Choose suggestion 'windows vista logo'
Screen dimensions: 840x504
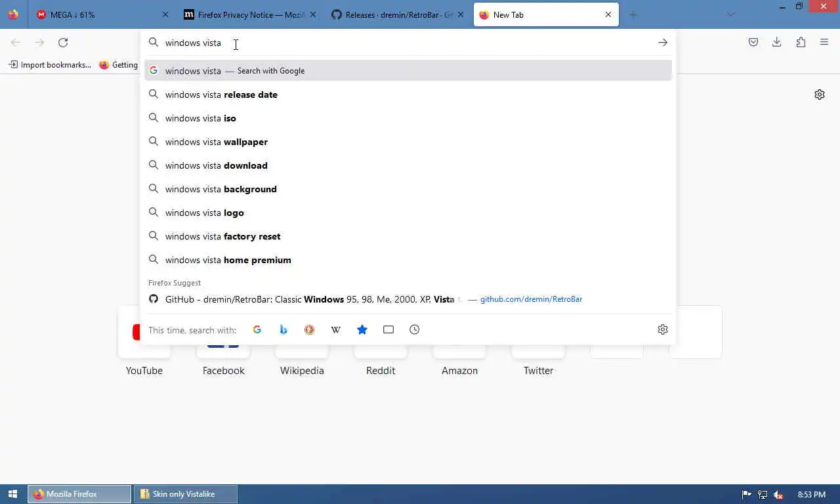pos(408,213)
